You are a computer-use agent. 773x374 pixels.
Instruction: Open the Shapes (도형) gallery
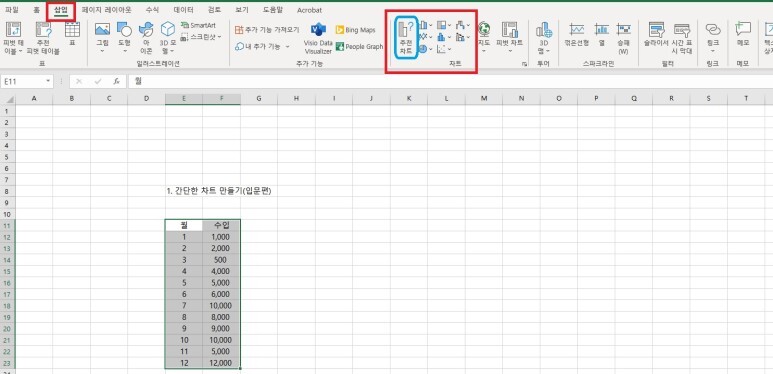point(124,37)
